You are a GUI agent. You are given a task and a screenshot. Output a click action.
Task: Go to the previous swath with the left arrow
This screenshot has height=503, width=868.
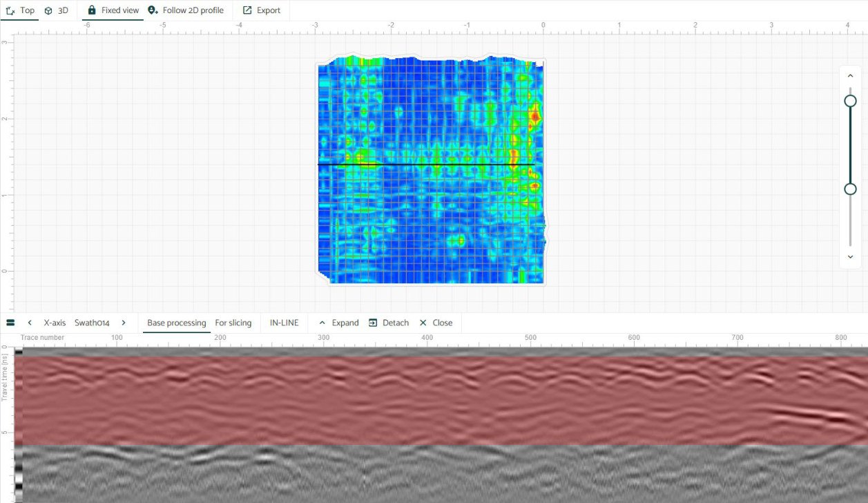[30, 323]
